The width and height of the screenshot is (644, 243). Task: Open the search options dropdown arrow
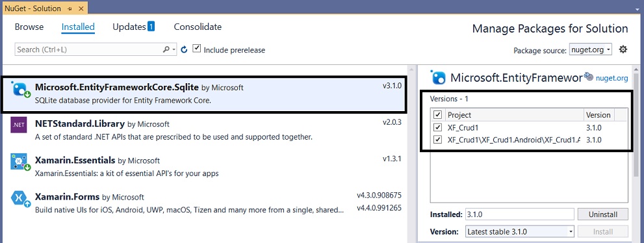click(174, 49)
